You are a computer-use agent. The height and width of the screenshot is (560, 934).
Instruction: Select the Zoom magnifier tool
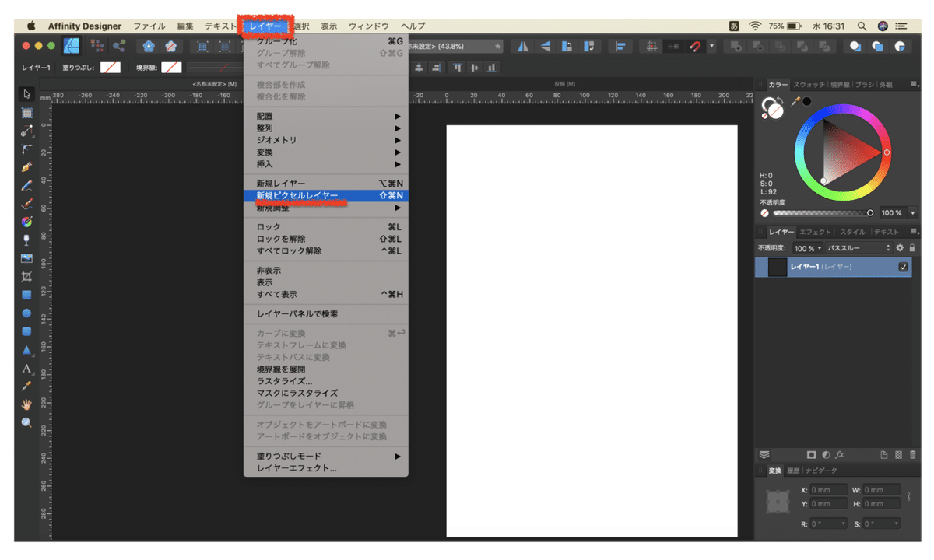(26, 422)
